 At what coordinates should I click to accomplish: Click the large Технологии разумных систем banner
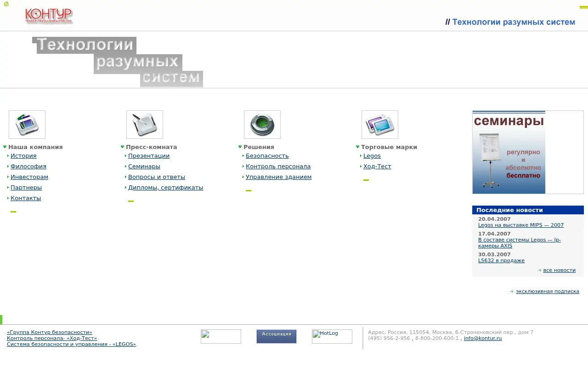click(118, 62)
